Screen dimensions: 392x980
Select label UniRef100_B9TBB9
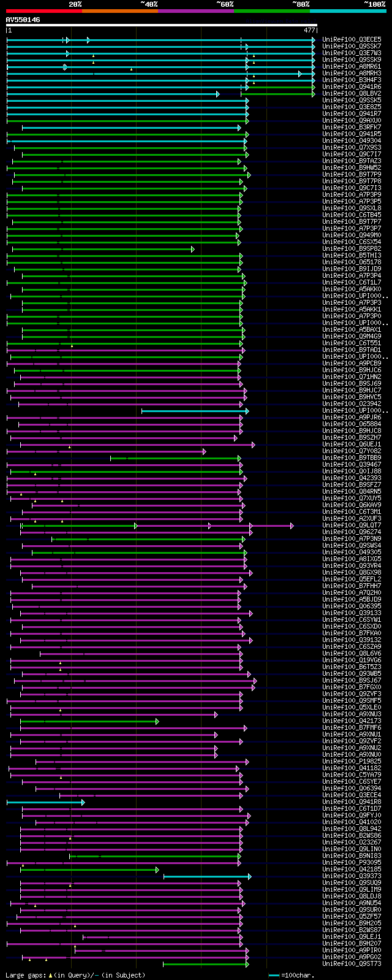[352, 457]
